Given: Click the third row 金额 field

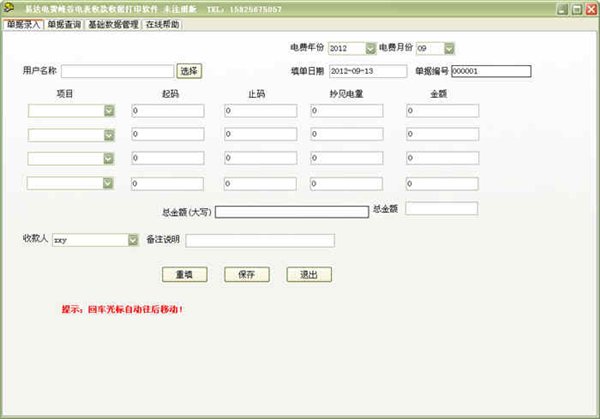Looking at the screenshot, I should point(442,158).
